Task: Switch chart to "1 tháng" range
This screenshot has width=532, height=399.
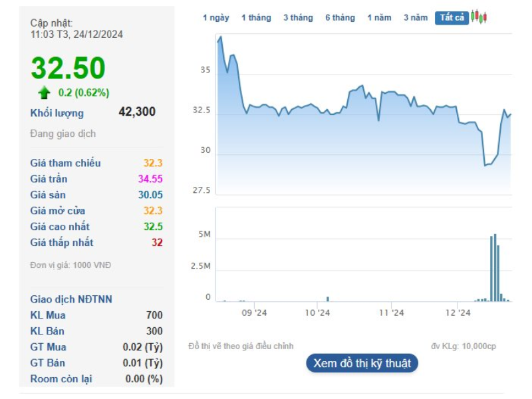Action: click(x=256, y=18)
